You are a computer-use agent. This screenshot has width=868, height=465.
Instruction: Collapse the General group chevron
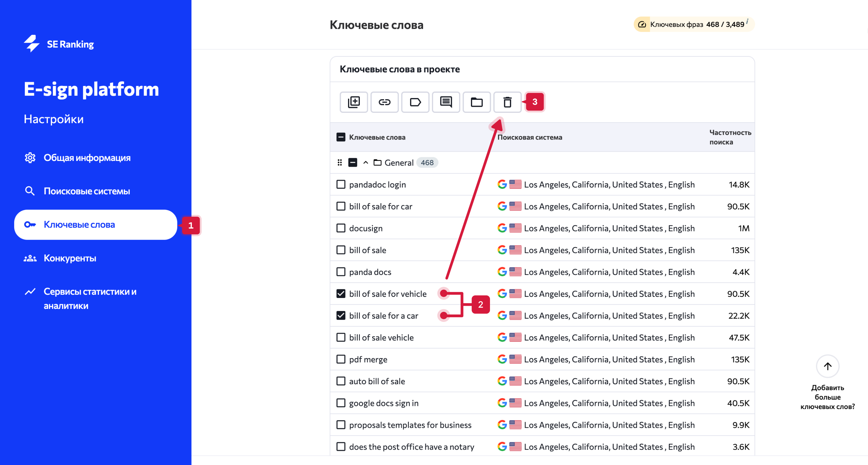(x=366, y=163)
